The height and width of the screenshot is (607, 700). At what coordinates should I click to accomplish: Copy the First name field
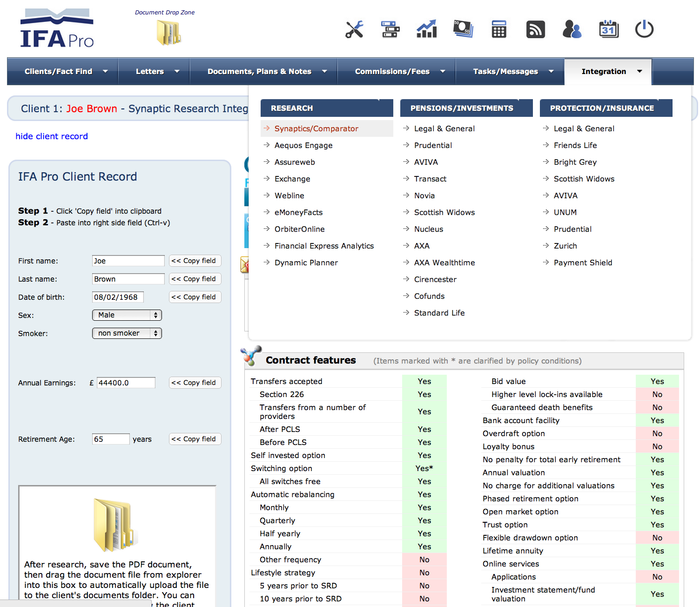coord(195,261)
